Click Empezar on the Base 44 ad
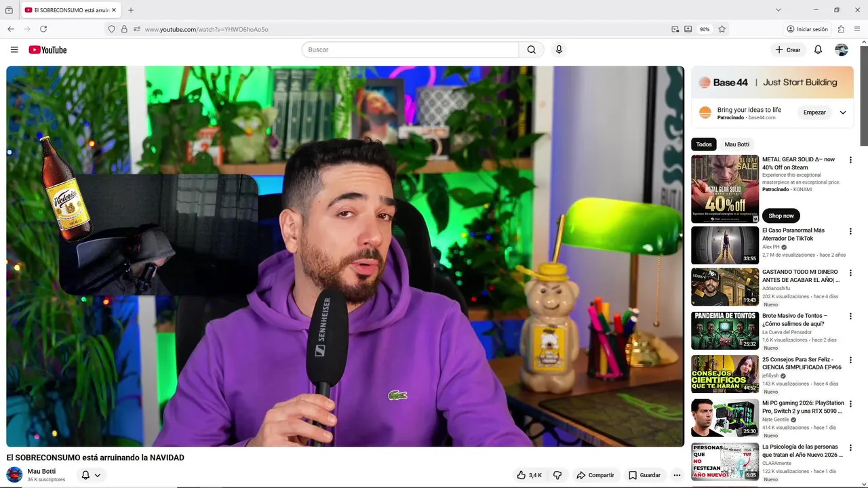868x488 pixels. coord(814,113)
